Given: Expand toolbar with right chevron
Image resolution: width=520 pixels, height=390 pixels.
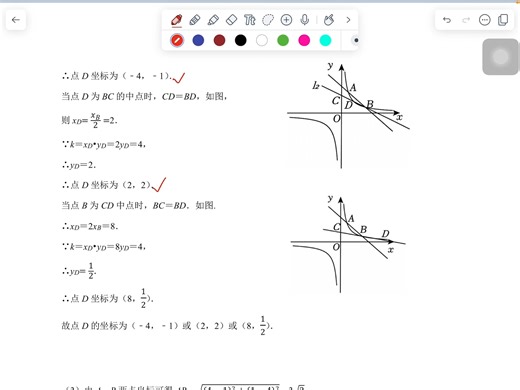Looking at the screenshot, I should 348,20.
